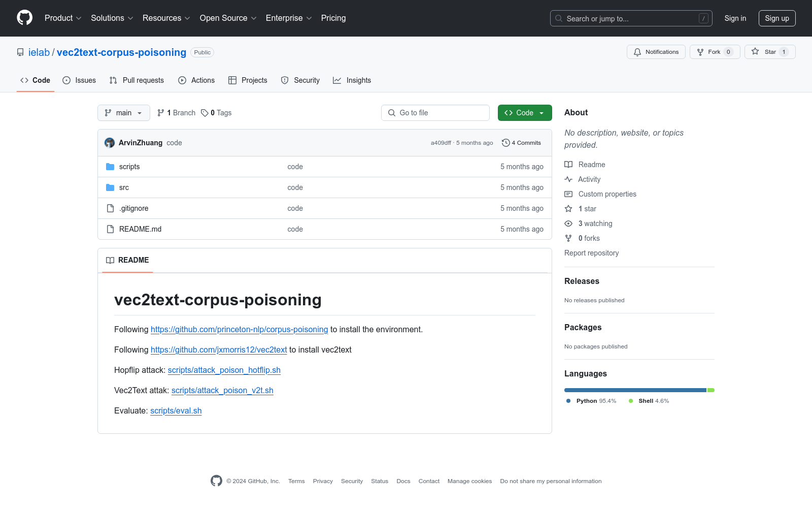
Task: Click the eye icon beside watching
Action: tap(568, 224)
